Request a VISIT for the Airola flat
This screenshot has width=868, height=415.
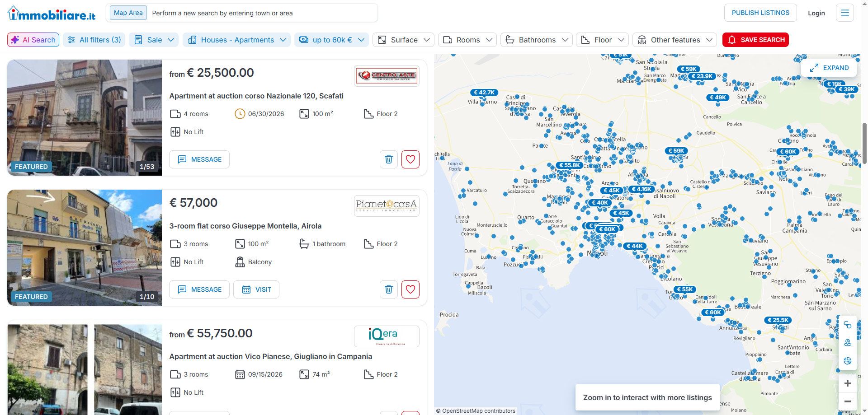click(256, 289)
